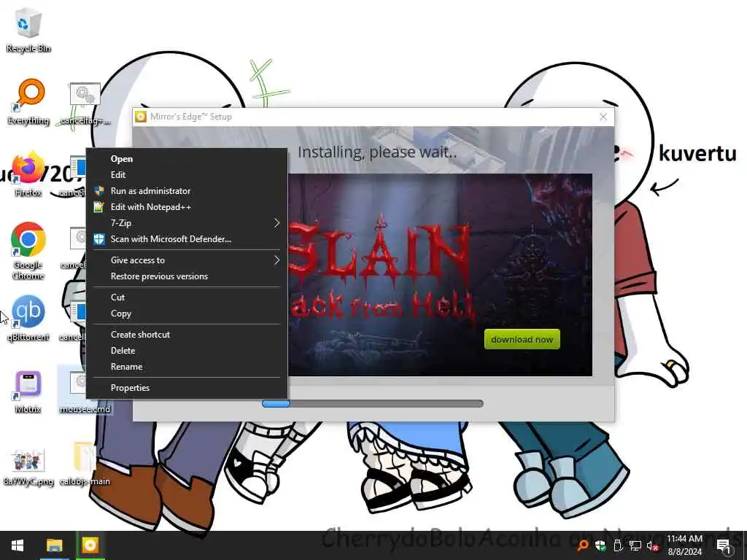Select the cancelfag batch file icon
This screenshot has height=560, width=747.
click(85, 103)
